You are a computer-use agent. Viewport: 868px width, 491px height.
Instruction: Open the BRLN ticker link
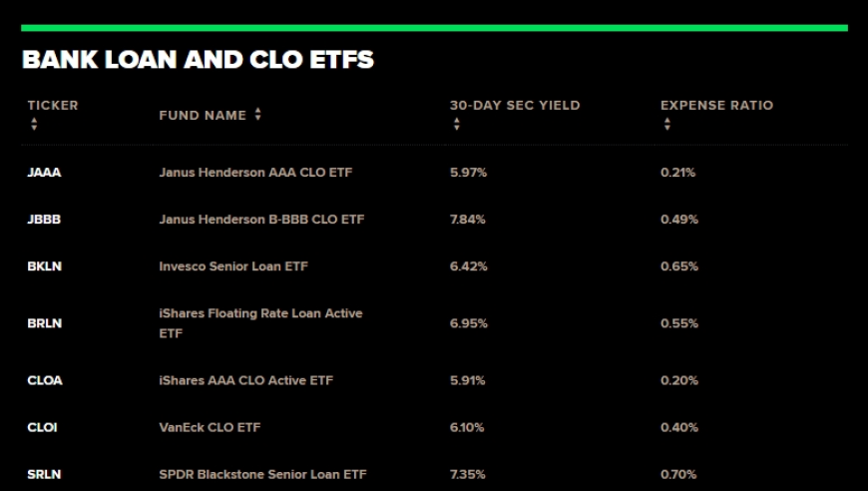(x=45, y=323)
